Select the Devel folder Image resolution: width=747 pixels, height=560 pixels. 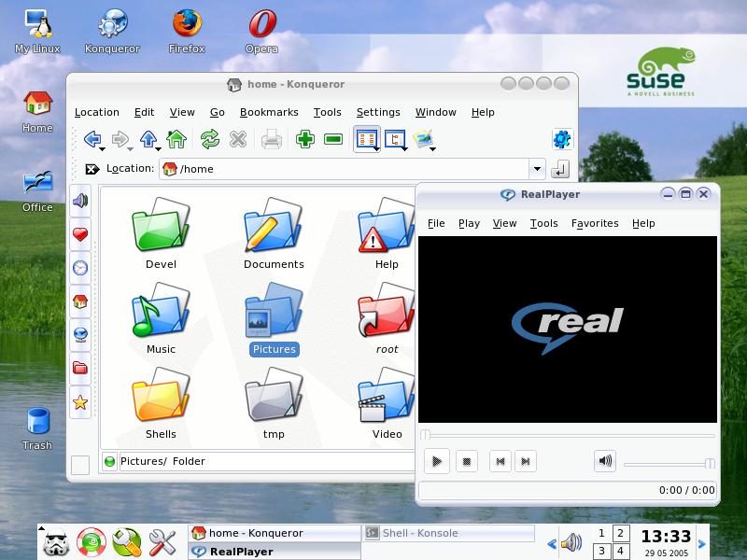tap(161, 233)
